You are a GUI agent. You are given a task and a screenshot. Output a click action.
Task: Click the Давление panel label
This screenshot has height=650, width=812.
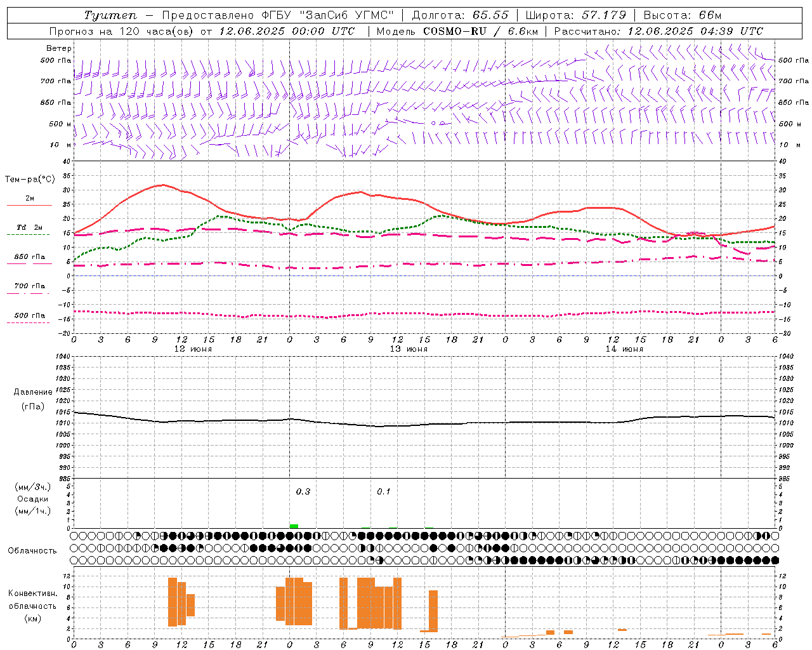coord(33,392)
